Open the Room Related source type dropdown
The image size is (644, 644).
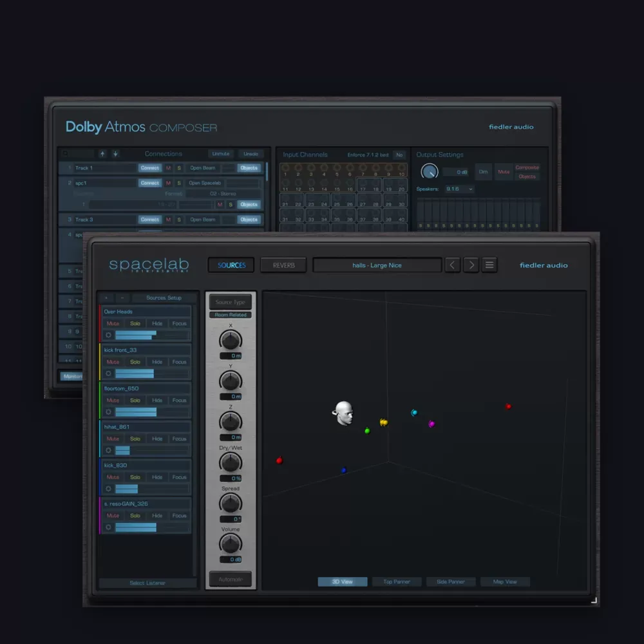231,315
